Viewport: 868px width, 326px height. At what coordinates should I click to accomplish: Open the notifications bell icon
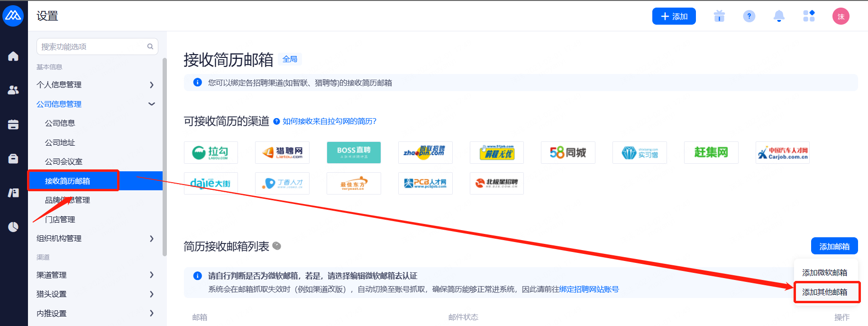(779, 16)
